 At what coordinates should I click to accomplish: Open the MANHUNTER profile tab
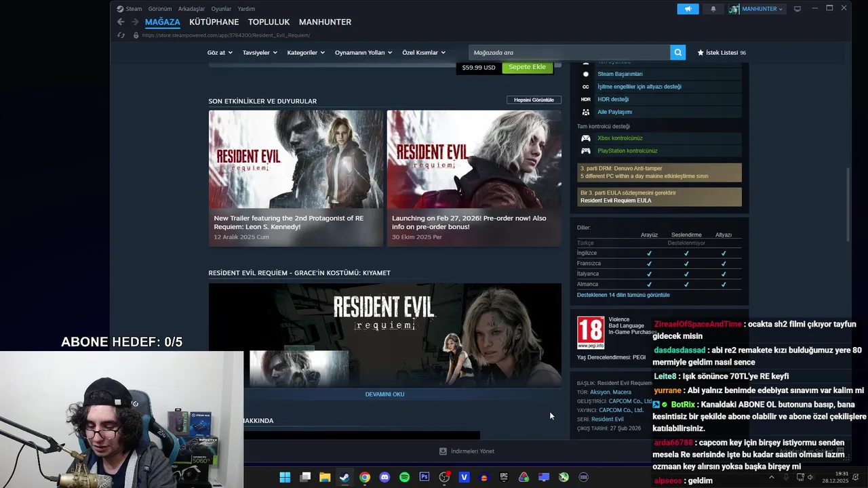[325, 22]
